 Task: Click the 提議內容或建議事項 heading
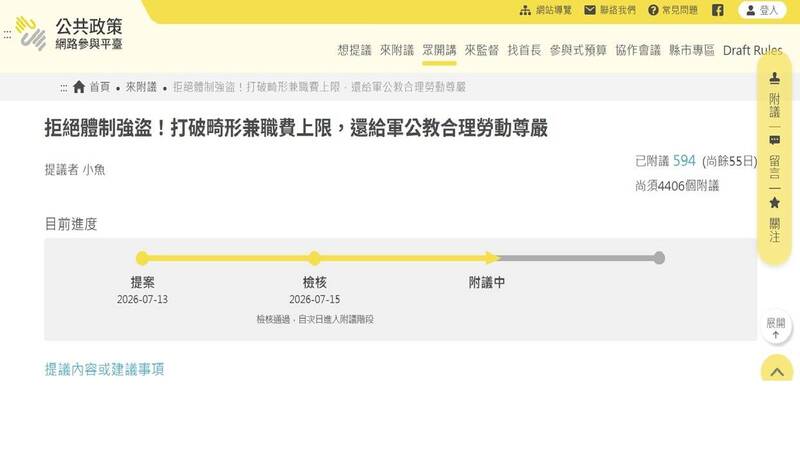click(x=105, y=369)
